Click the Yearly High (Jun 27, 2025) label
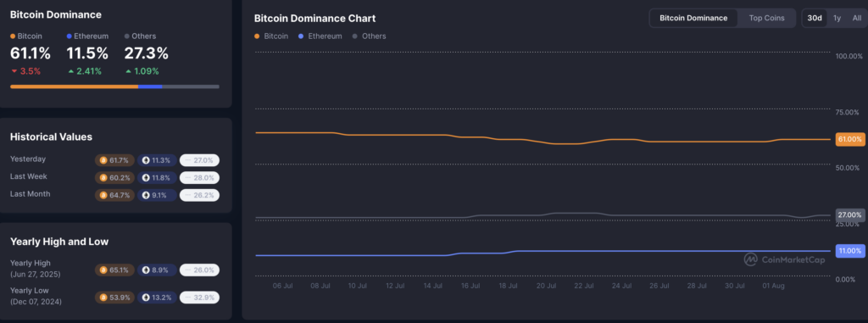Image resolution: width=868 pixels, height=323 pixels. (36, 269)
